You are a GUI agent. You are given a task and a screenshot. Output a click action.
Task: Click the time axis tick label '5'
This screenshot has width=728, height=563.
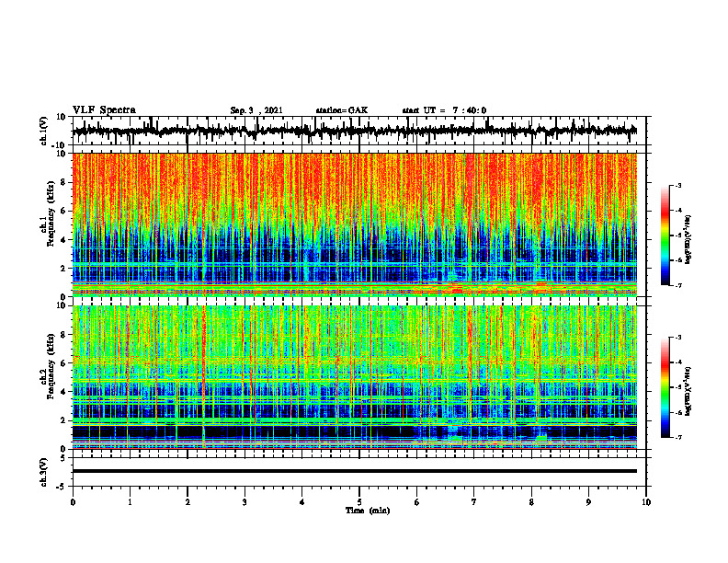359,502
